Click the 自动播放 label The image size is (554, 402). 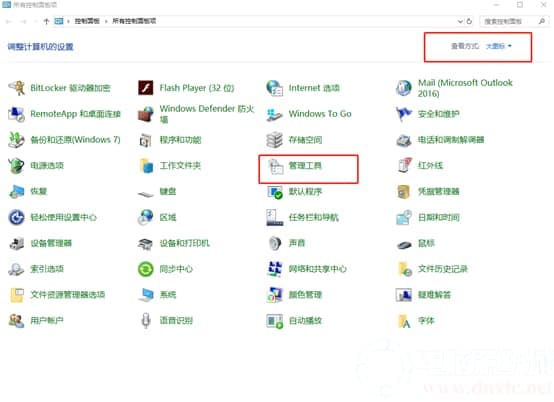click(305, 320)
